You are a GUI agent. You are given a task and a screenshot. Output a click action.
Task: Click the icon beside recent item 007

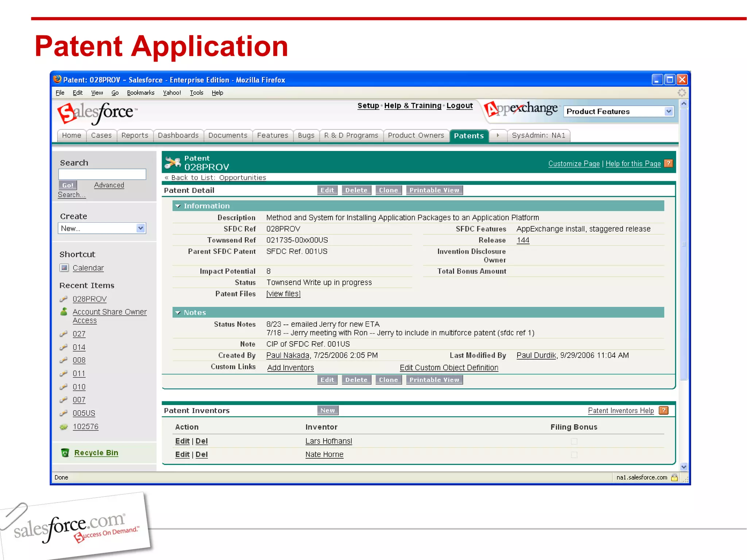click(x=63, y=400)
